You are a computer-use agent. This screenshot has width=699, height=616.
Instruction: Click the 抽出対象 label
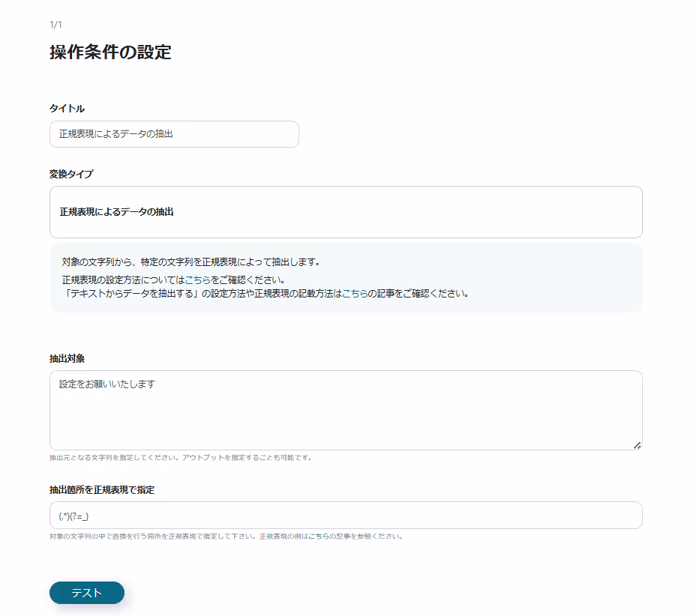click(67, 358)
